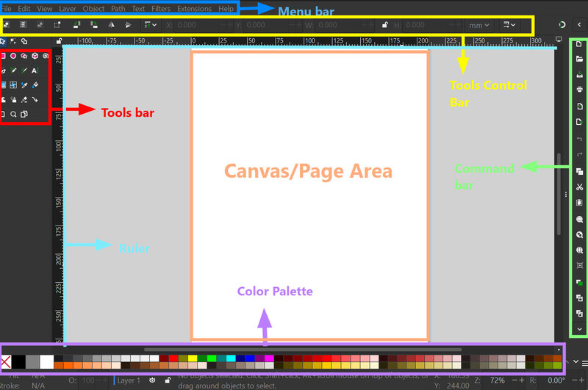Expand command bar overflow chevron
This screenshot has height=390, width=588.
pyautogui.click(x=580, y=329)
